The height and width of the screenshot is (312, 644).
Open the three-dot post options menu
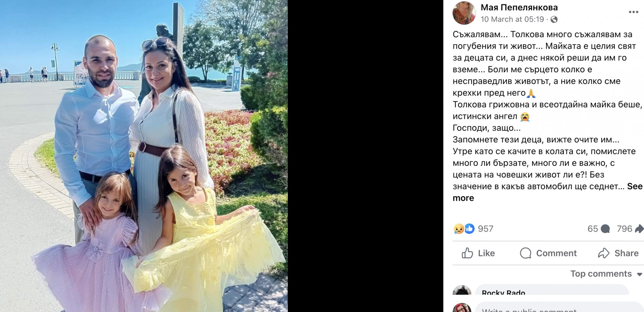(633, 12)
